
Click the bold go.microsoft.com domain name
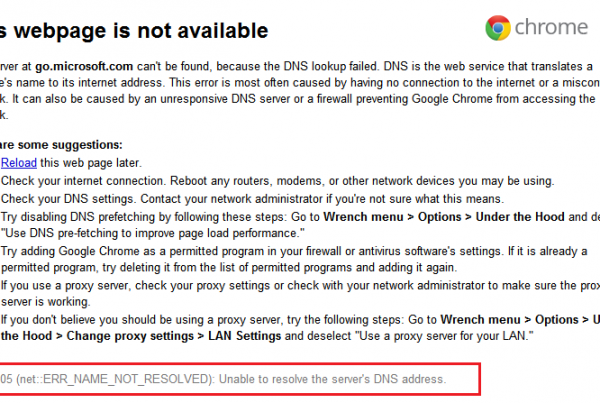click(x=84, y=67)
